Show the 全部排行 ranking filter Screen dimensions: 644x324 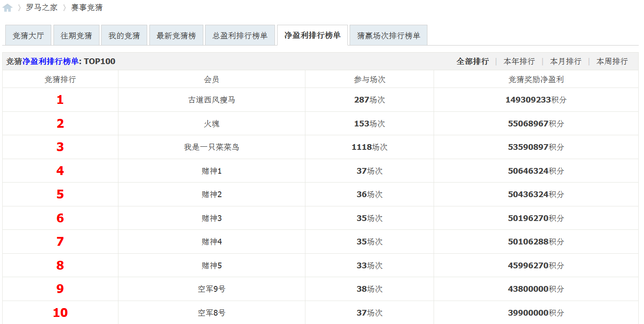[x=473, y=61]
